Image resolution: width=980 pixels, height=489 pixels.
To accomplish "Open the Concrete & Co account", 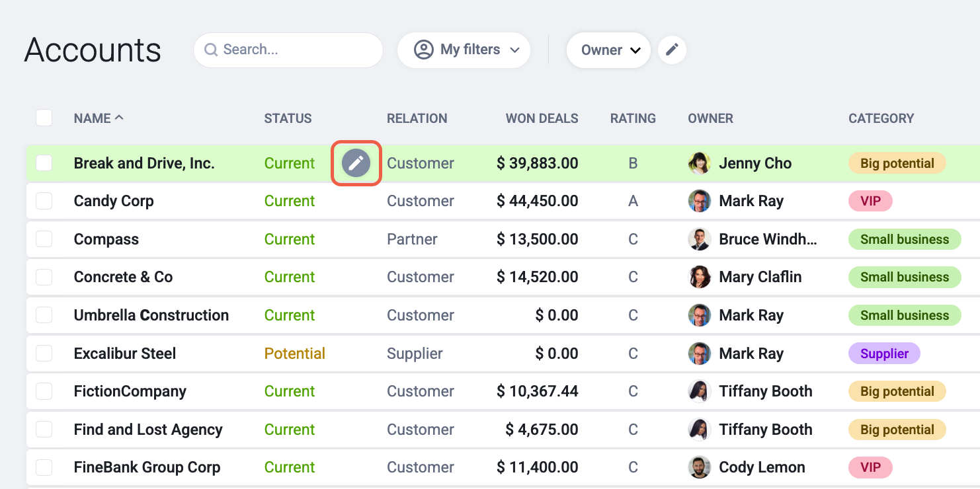I will [x=123, y=277].
